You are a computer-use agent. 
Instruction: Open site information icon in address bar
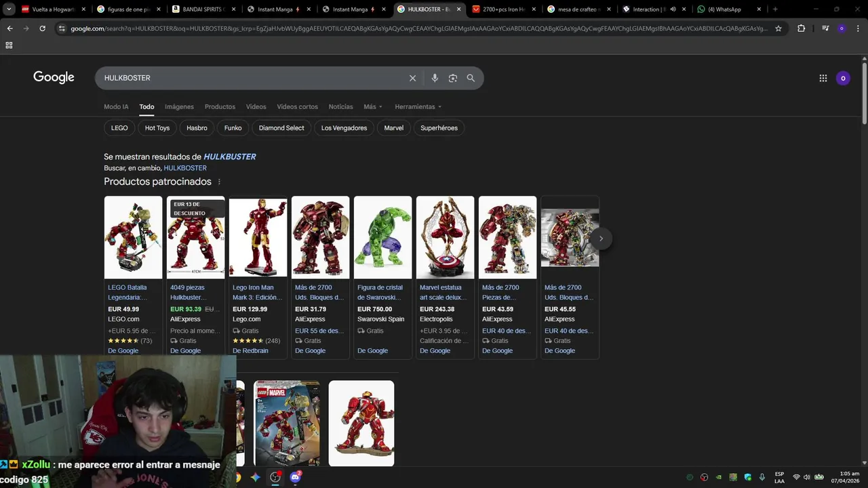point(62,28)
